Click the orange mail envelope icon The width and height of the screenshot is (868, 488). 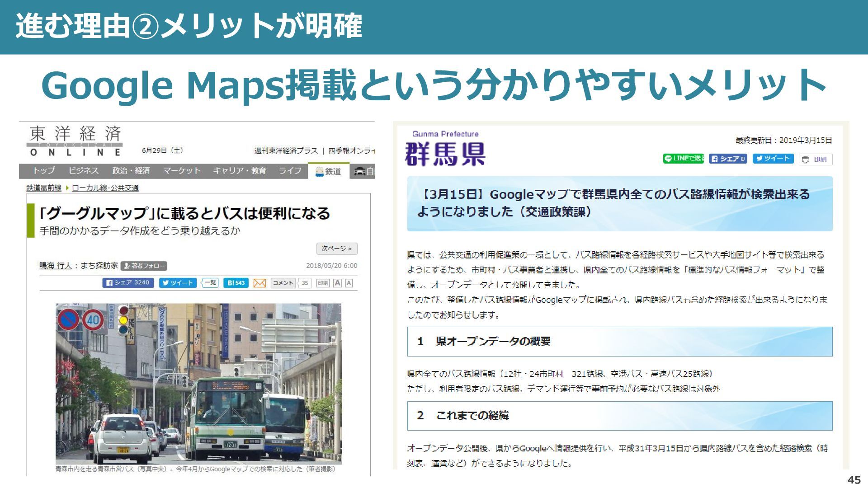[x=259, y=283]
